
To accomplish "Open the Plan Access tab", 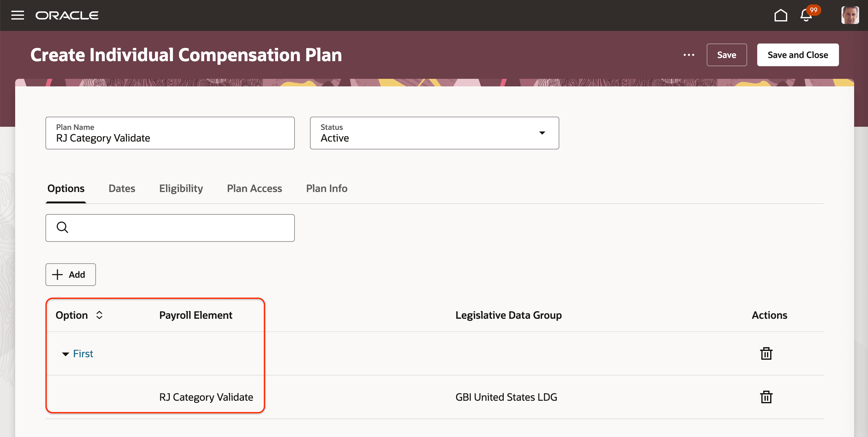I will point(254,189).
